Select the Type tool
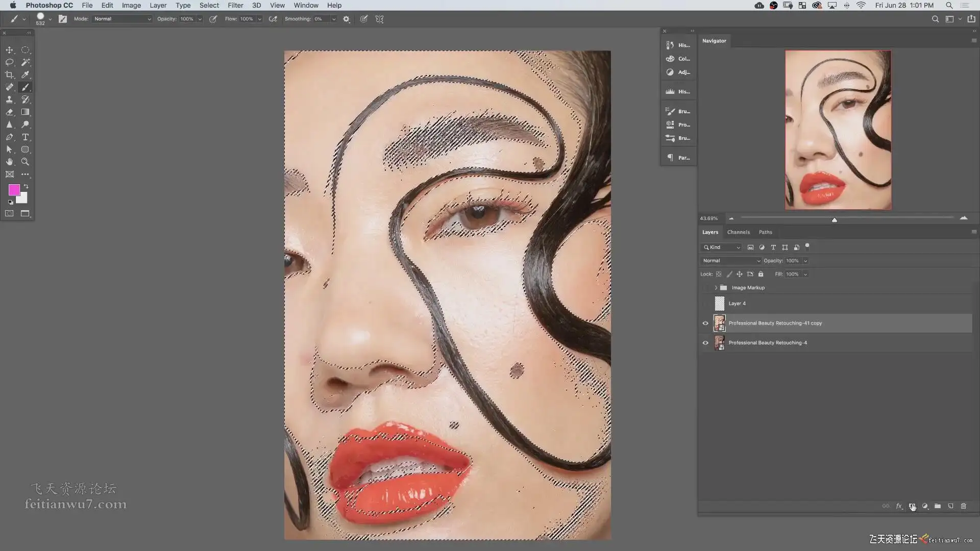This screenshot has width=980, height=551. [25, 137]
